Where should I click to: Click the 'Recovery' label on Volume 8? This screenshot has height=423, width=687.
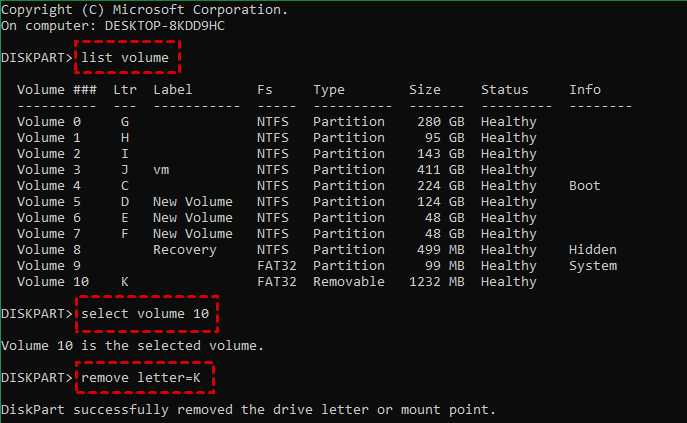click(x=185, y=250)
